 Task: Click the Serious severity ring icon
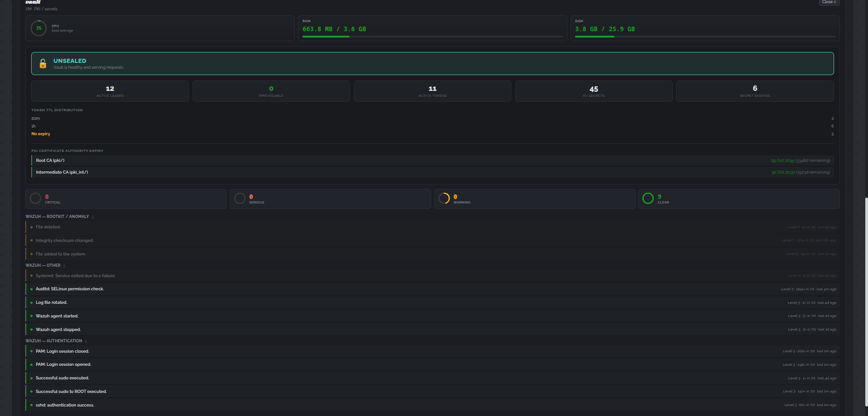tap(240, 199)
